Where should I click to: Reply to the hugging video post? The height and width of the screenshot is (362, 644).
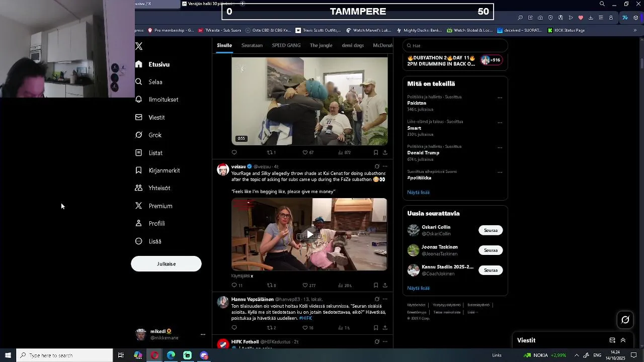(234, 152)
